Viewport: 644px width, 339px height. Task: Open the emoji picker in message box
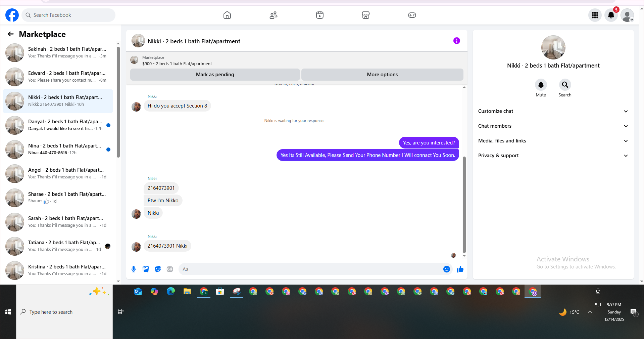pyautogui.click(x=447, y=269)
